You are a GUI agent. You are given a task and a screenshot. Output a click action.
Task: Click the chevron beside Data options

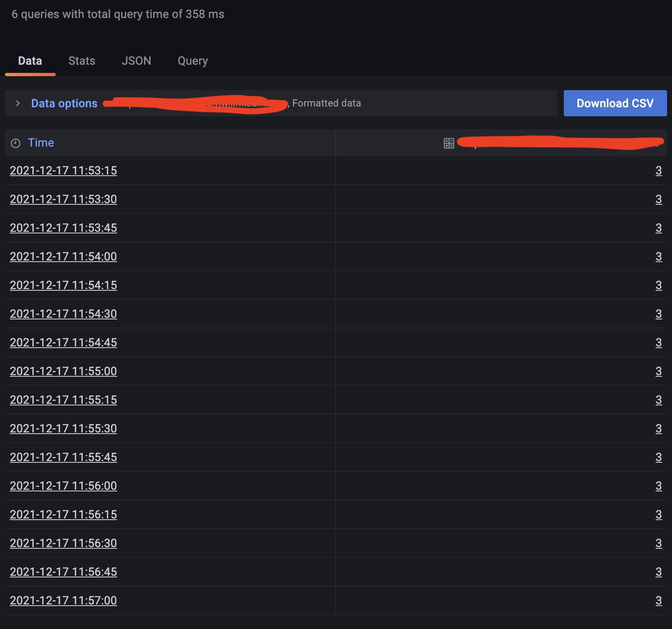click(x=18, y=103)
